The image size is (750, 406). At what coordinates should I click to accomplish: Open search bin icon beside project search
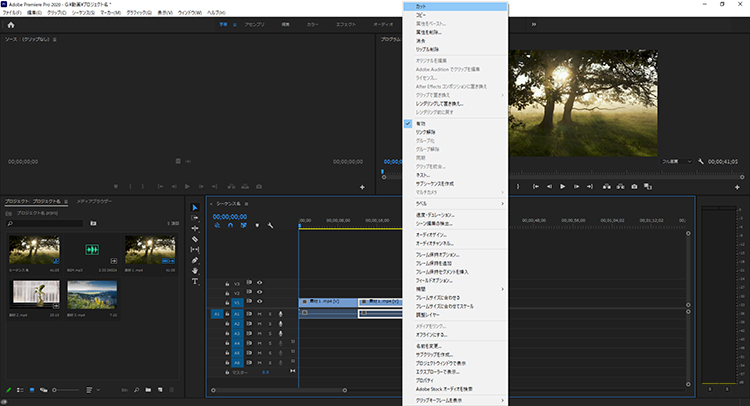coord(93,223)
